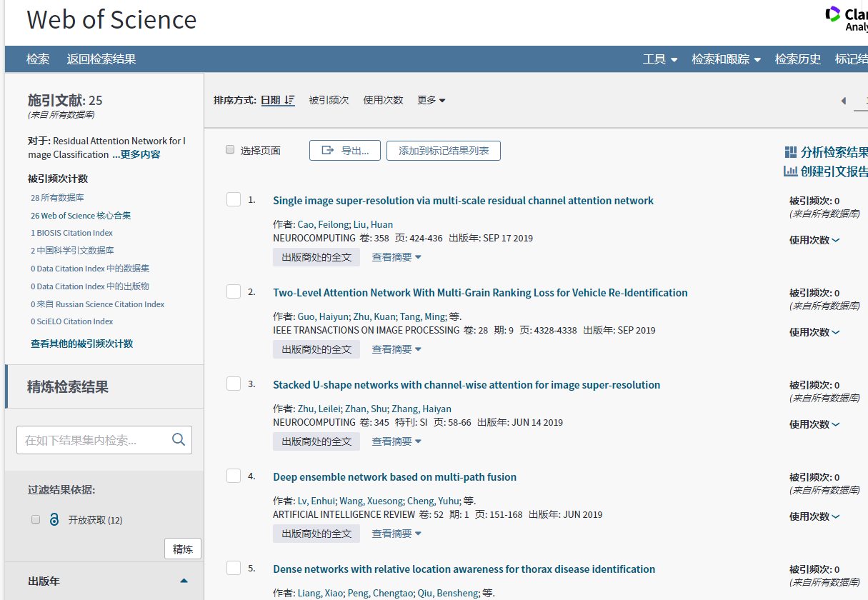Sort results by 日期
This screenshot has height=600, width=868.
coord(271,100)
